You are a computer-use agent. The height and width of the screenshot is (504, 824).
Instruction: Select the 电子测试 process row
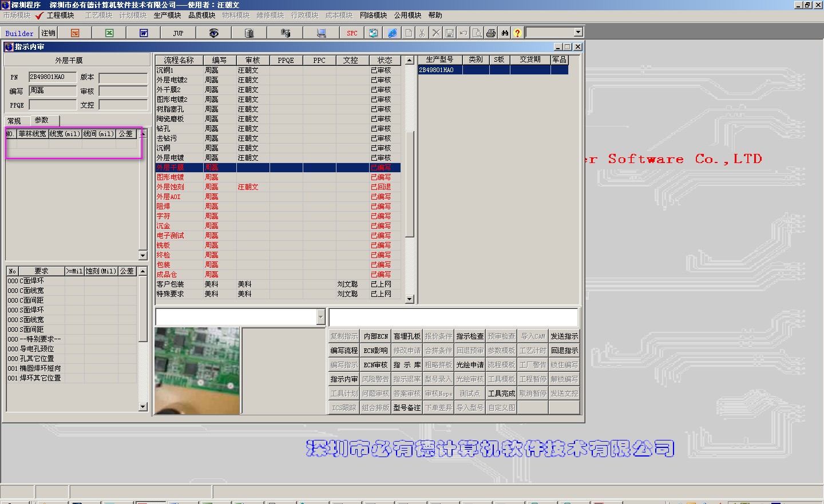[x=278, y=236]
